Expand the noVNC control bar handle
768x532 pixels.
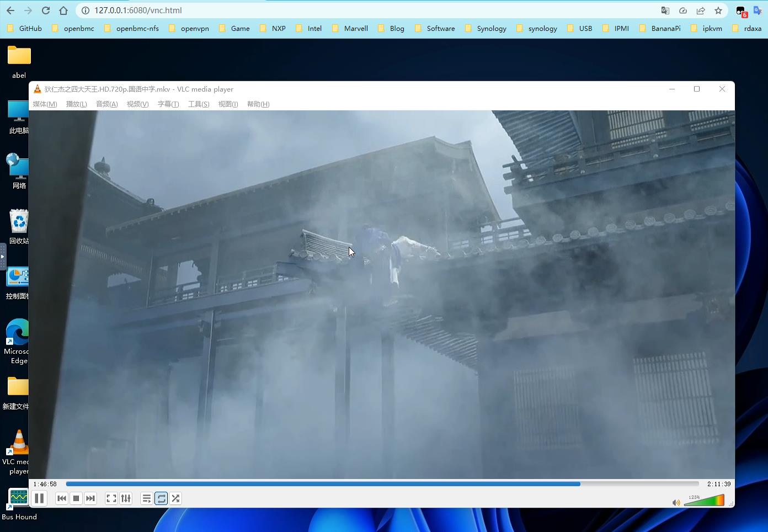coord(3,257)
